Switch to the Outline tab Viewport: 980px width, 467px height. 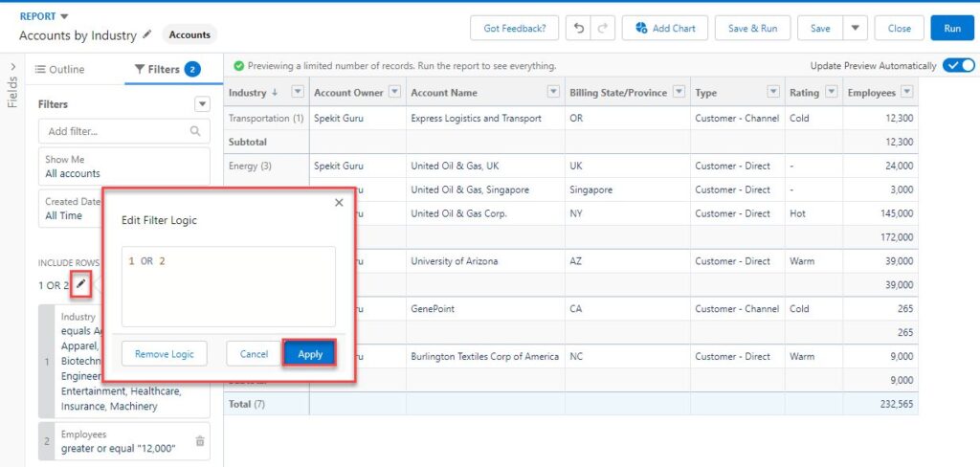[x=59, y=70]
